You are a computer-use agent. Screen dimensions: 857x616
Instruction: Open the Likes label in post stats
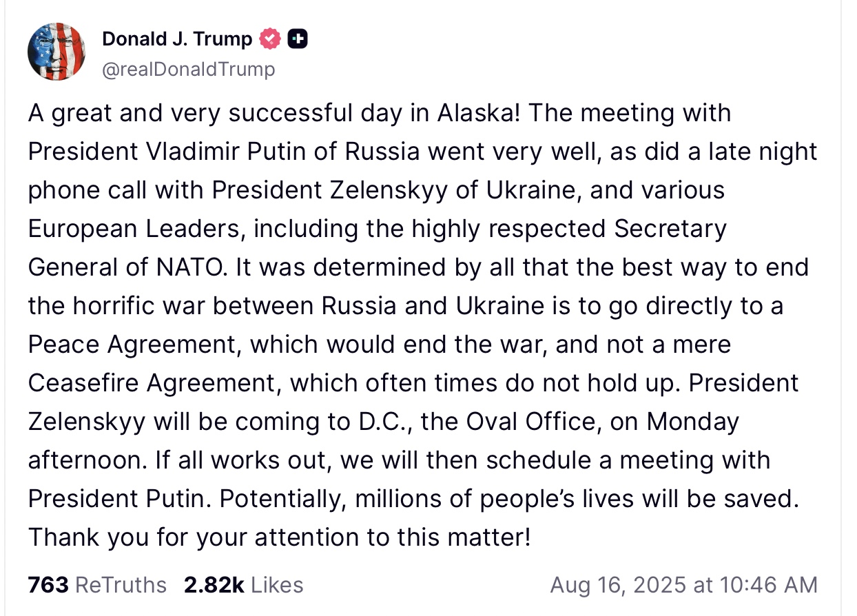click(277, 585)
